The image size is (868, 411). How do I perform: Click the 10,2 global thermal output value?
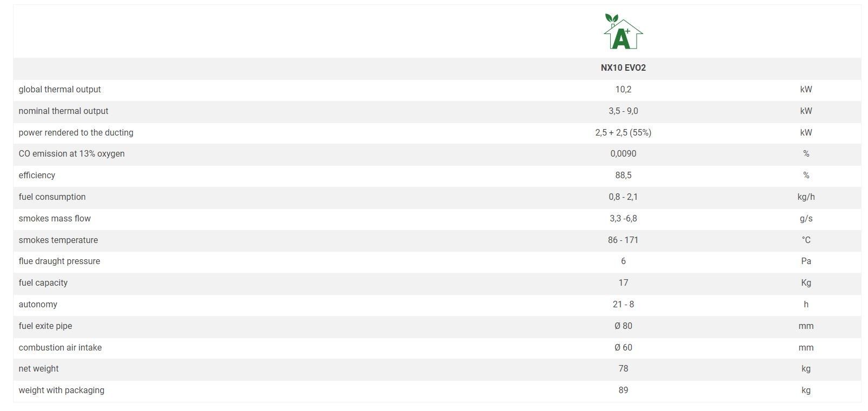tap(623, 89)
